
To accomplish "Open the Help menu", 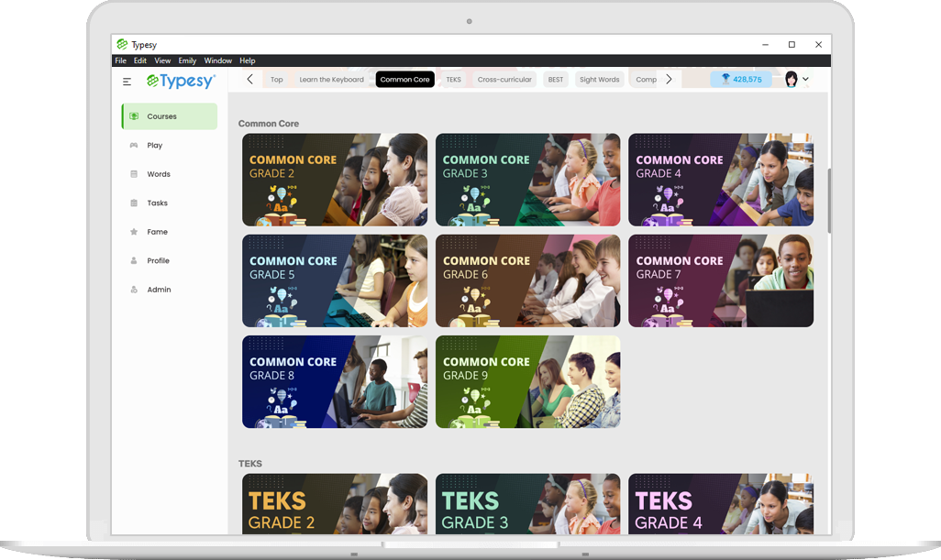I will 248,60.
